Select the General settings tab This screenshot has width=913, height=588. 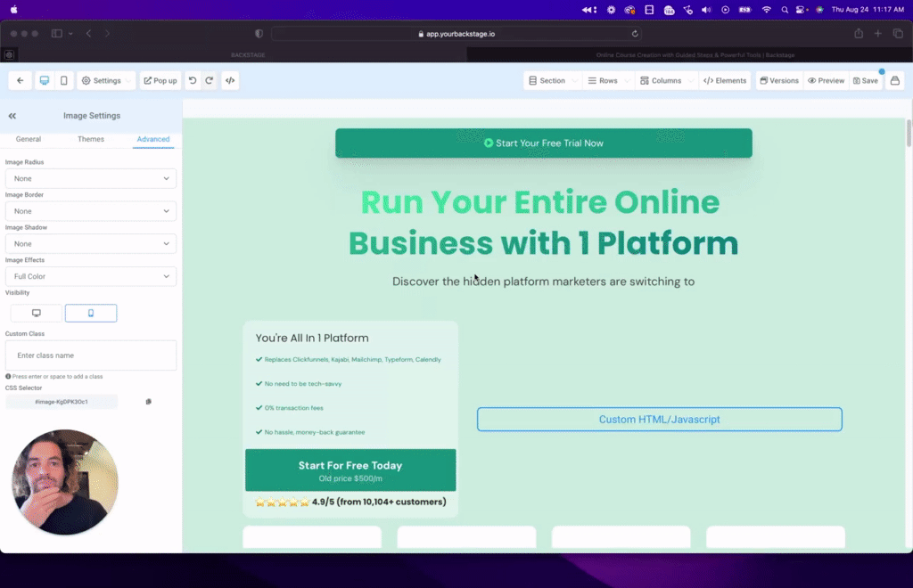(x=28, y=139)
